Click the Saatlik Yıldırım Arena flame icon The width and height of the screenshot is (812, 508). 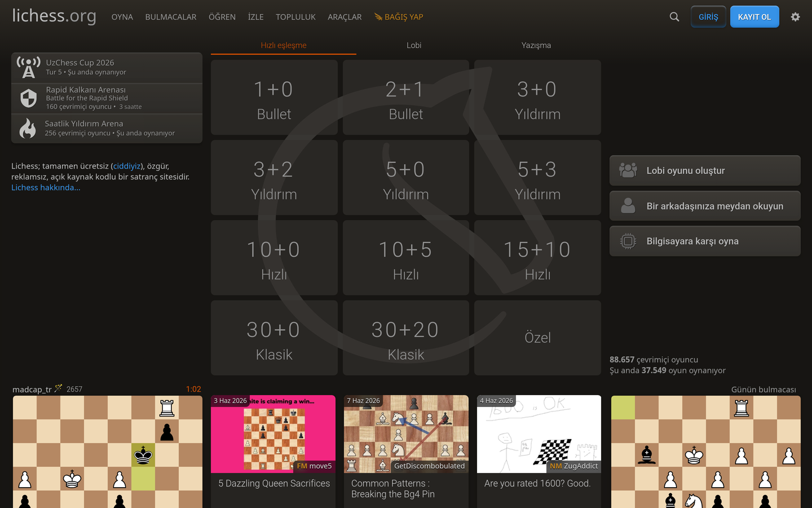point(28,128)
